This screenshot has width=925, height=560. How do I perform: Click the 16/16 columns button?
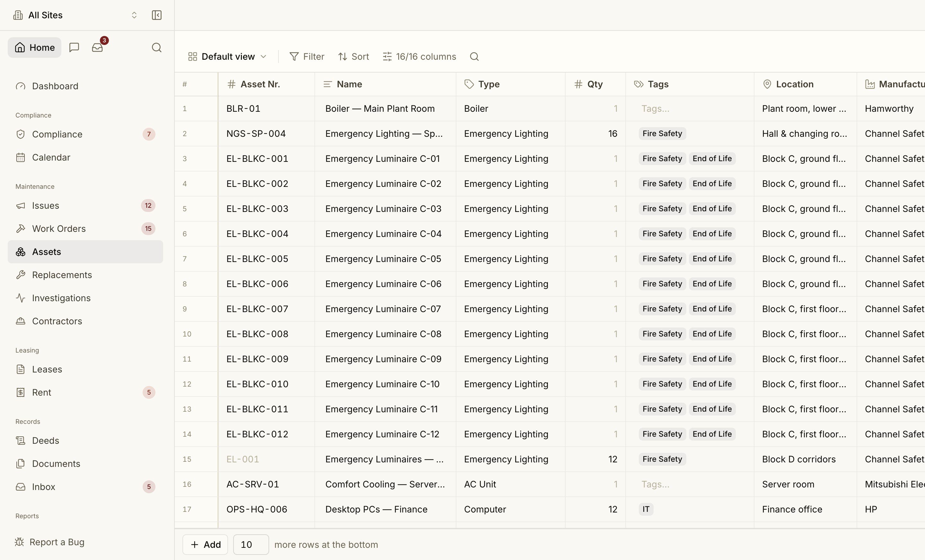[x=419, y=57]
